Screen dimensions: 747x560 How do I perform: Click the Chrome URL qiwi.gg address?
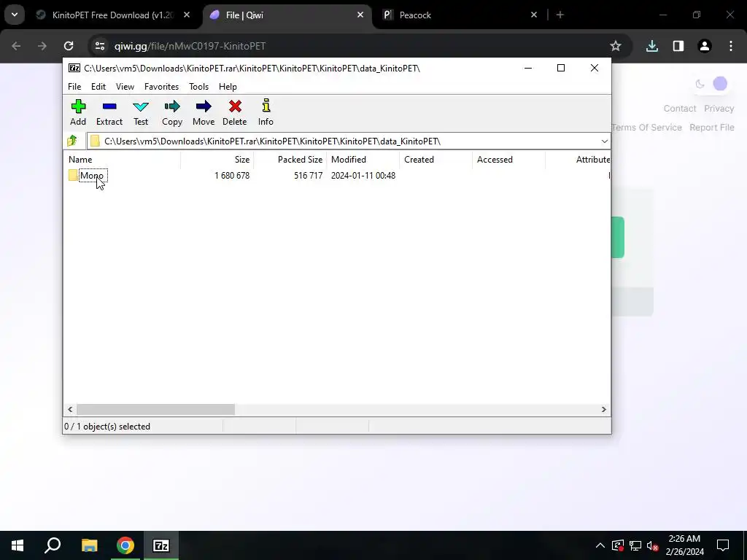[190, 46]
